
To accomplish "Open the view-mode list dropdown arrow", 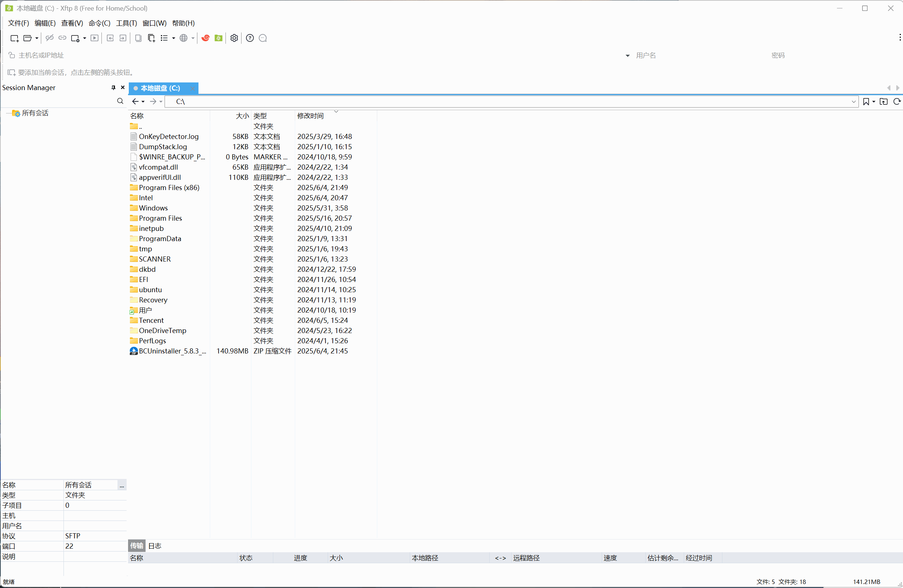I will [x=173, y=38].
